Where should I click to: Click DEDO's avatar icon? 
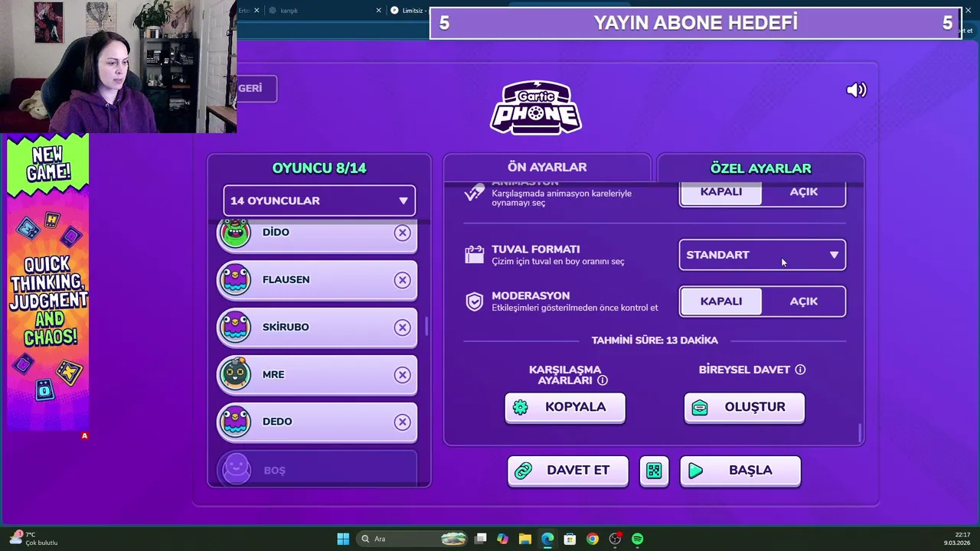236,422
